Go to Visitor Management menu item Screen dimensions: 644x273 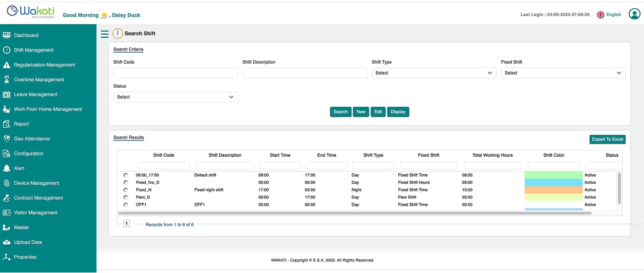[x=35, y=213]
